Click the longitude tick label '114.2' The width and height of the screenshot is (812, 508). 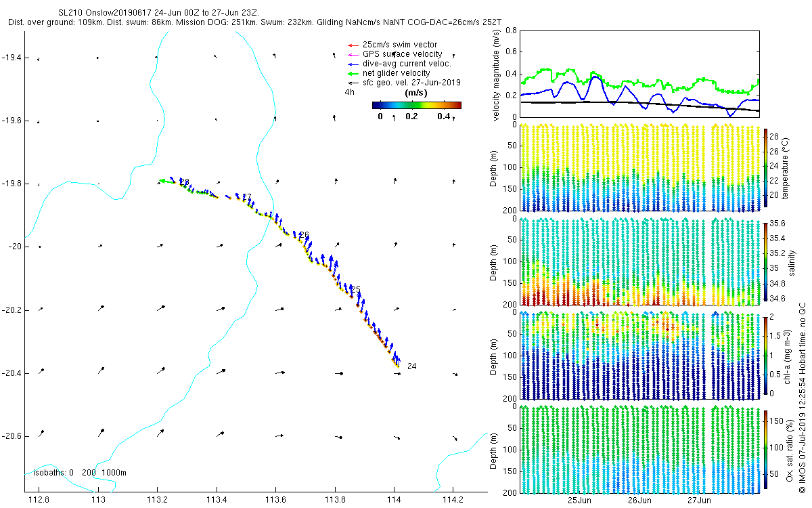[453, 501]
